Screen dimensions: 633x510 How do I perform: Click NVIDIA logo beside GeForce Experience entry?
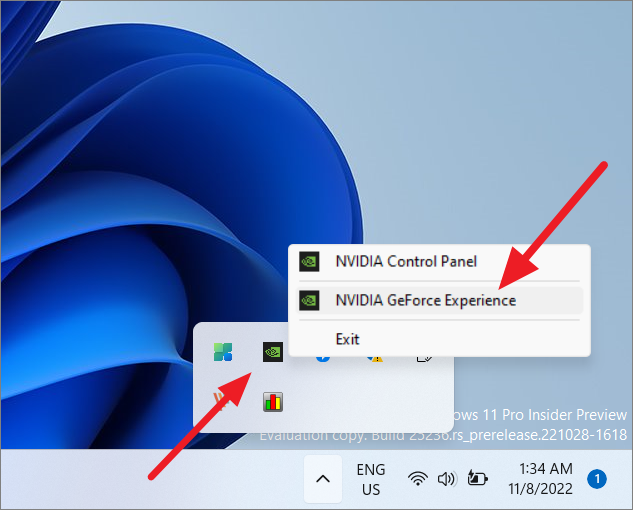309,300
